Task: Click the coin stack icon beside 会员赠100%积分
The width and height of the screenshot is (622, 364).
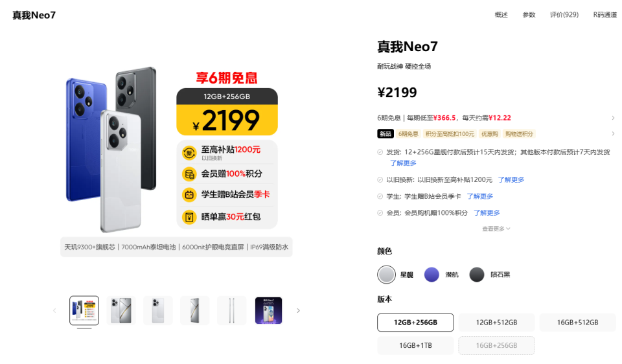Action: 189,174
